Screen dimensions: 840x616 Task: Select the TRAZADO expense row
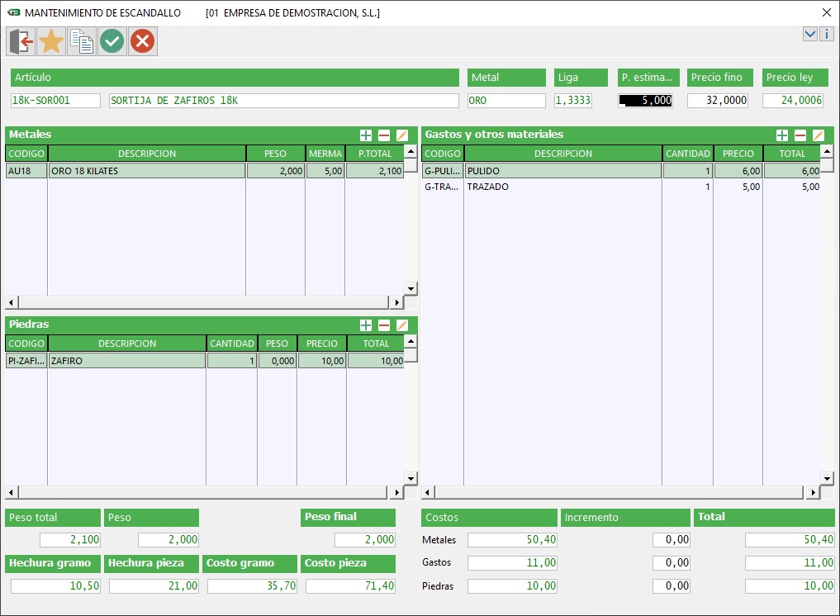pyautogui.click(x=562, y=187)
